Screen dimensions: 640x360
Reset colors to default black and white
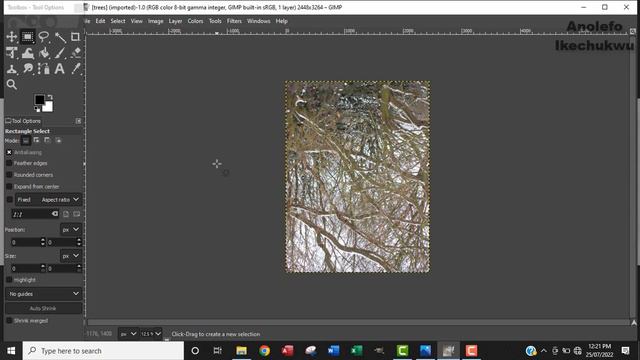click(37, 109)
